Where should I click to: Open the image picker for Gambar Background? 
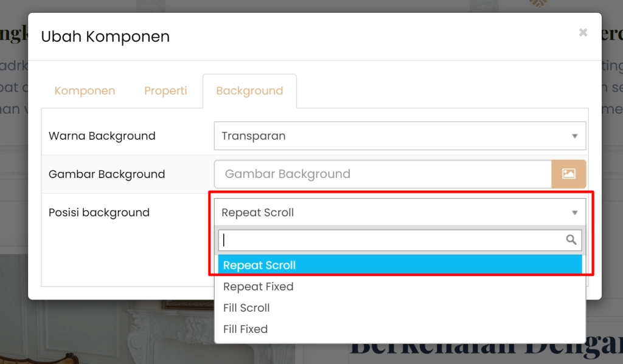pyautogui.click(x=568, y=174)
